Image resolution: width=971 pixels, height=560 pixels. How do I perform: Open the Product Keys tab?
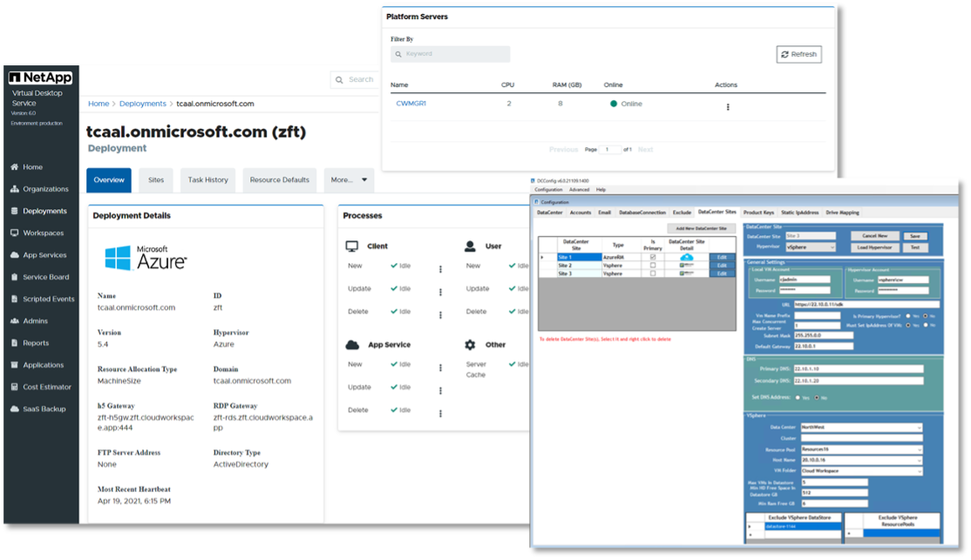(x=758, y=212)
